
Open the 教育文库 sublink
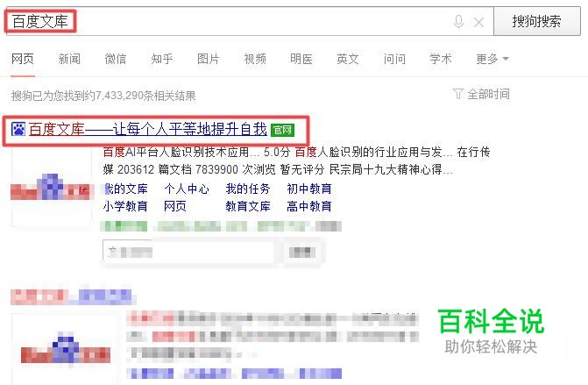click(x=248, y=206)
